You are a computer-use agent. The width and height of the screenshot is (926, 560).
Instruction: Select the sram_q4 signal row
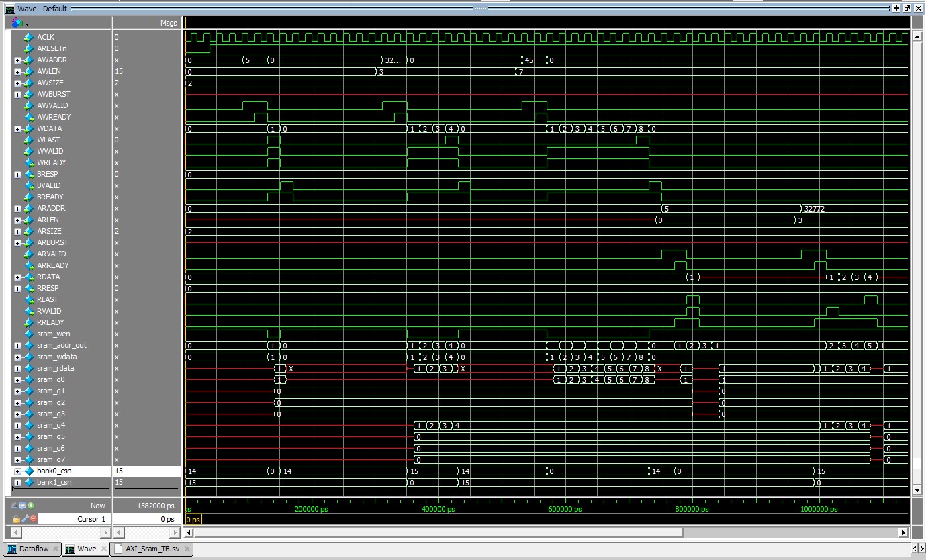tap(62, 425)
